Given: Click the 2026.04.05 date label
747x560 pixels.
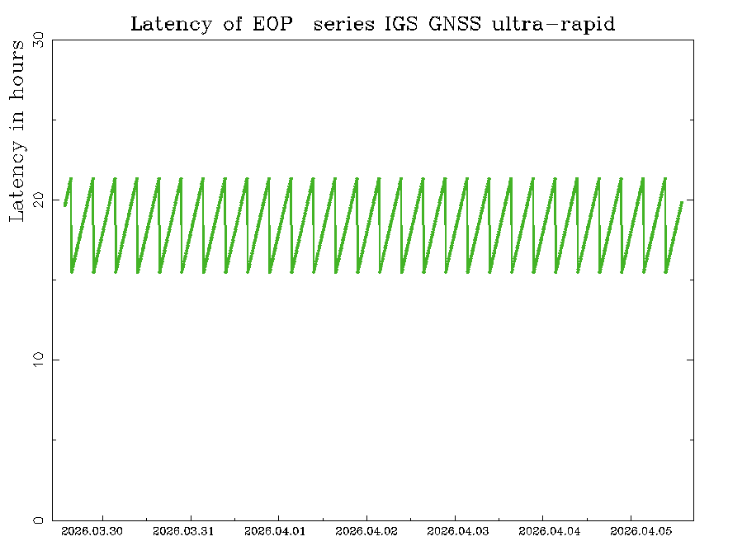Looking at the screenshot, I should click(641, 532).
